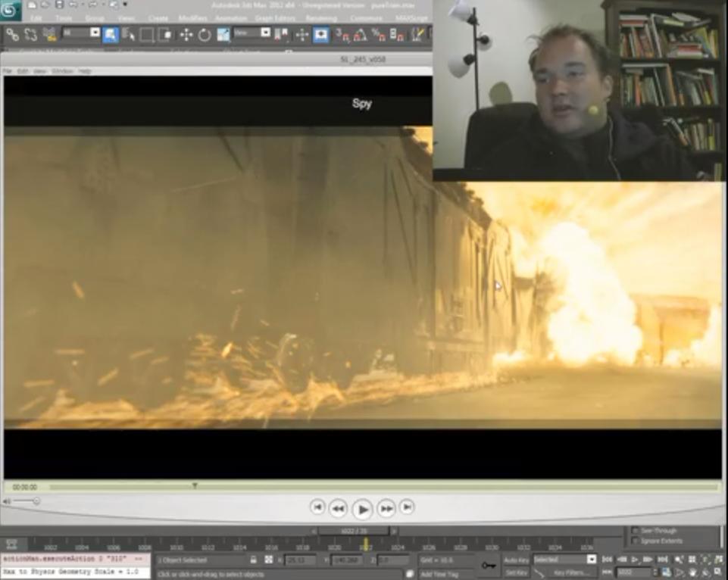The width and height of the screenshot is (728, 580).
Task: Toggle the Auto Key button
Action: click(517, 560)
